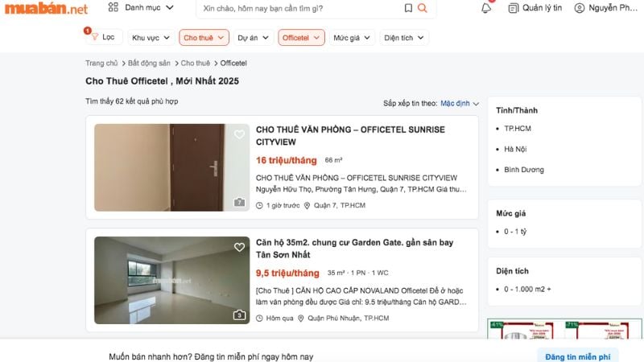Click the clock icon beside 1 giờ trước
644x362 pixels.
pyautogui.click(x=259, y=206)
